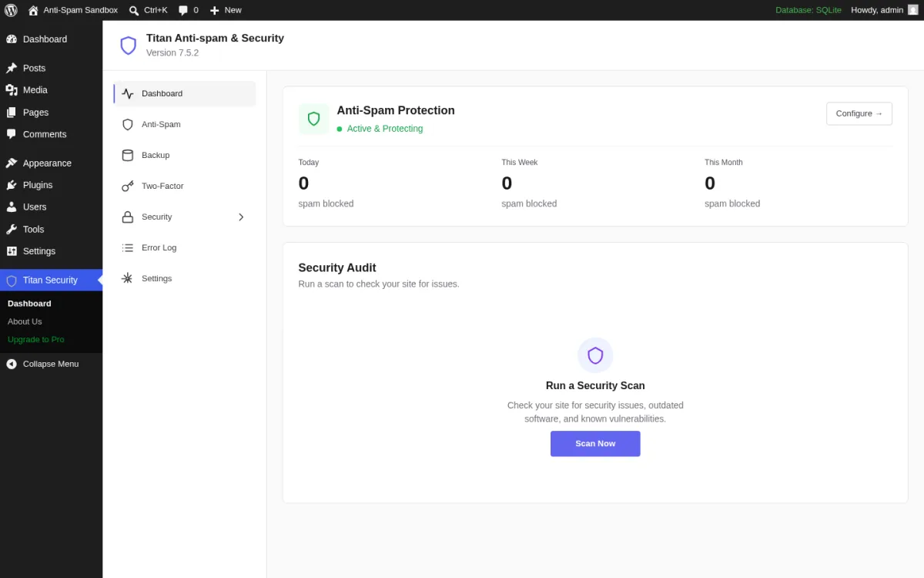The image size is (924, 578).
Task: Click the Today label
Action: pyautogui.click(x=309, y=163)
